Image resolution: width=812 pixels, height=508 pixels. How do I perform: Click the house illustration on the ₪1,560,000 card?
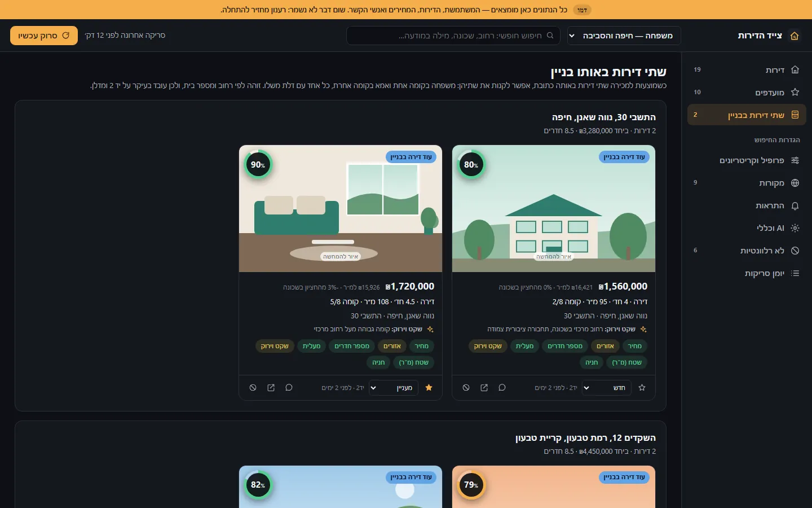pos(554,209)
